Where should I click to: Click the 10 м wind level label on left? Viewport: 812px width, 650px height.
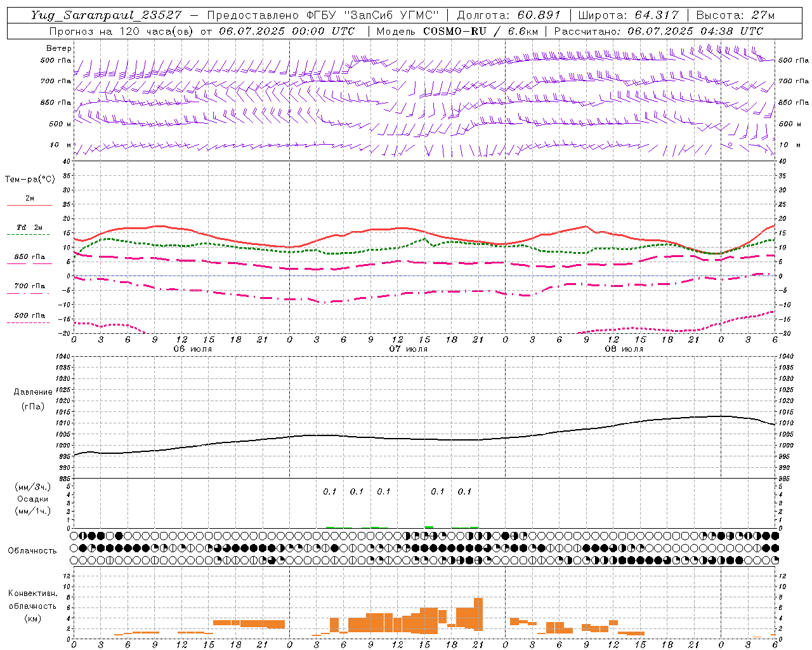[x=62, y=145]
